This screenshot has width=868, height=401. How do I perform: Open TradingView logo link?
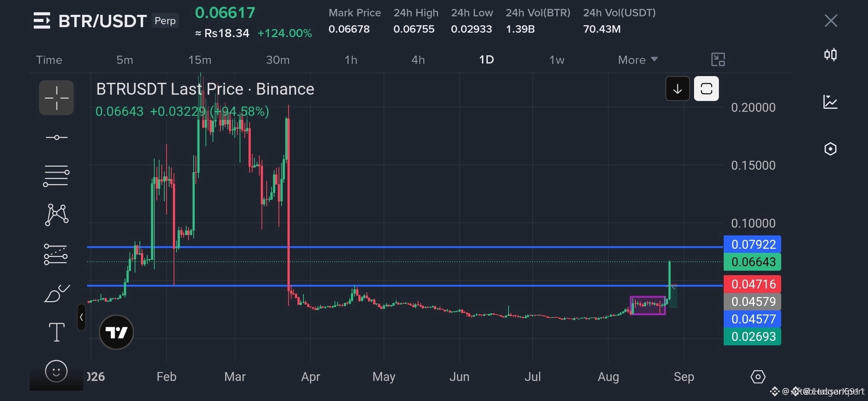click(x=116, y=332)
